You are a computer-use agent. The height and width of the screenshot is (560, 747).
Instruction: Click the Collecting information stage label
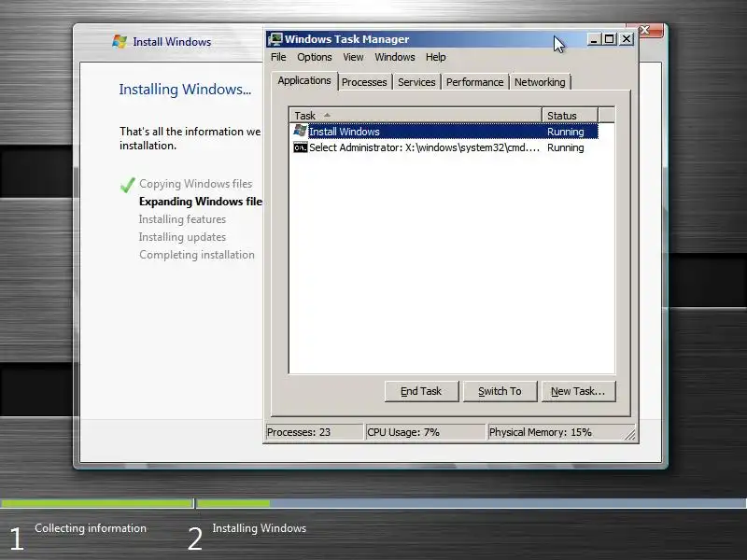(x=91, y=528)
